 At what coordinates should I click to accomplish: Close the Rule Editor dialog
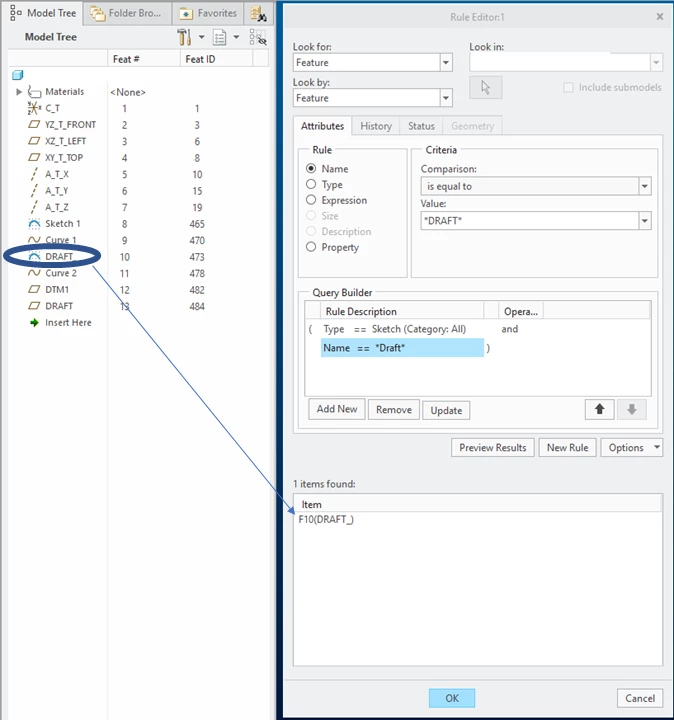click(660, 17)
